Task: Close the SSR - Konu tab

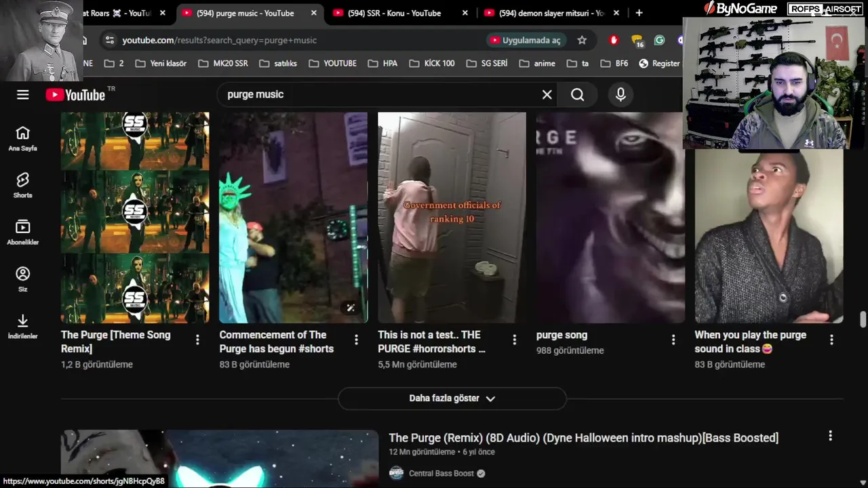Action: pyautogui.click(x=465, y=13)
